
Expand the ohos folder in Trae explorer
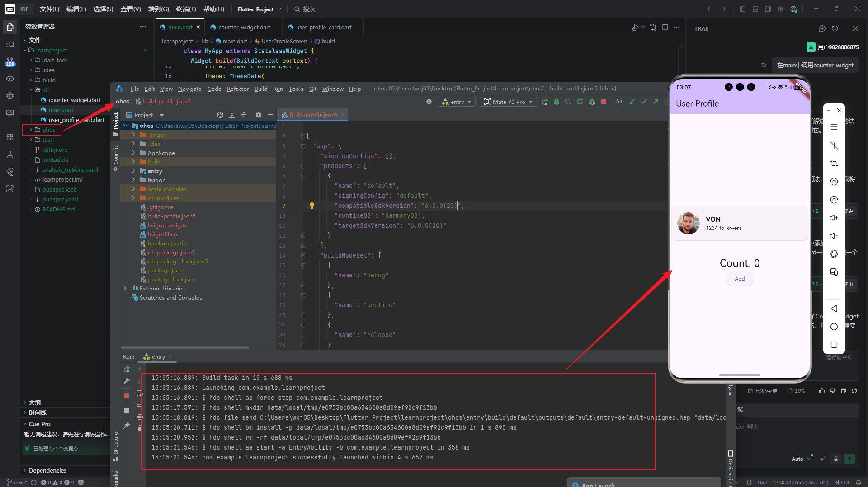(x=31, y=130)
